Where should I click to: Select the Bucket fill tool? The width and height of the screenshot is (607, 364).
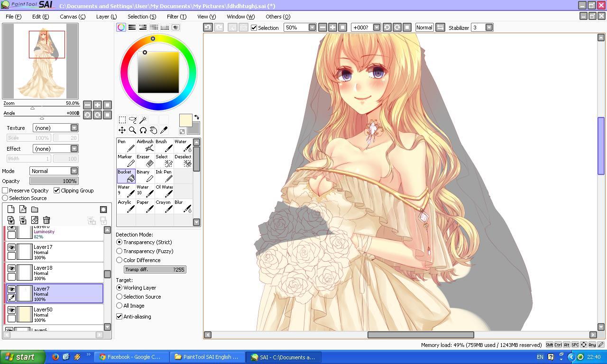point(126,176)
